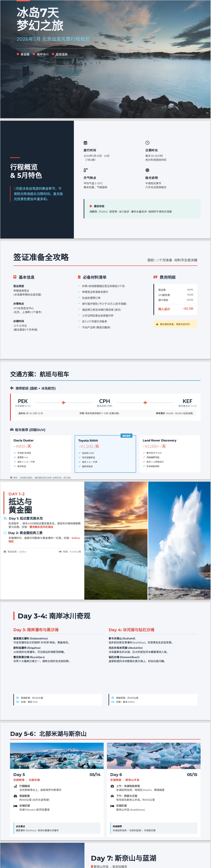
Task: Click the calendar icon above 旅行时间
Action: tap(85, 143)
